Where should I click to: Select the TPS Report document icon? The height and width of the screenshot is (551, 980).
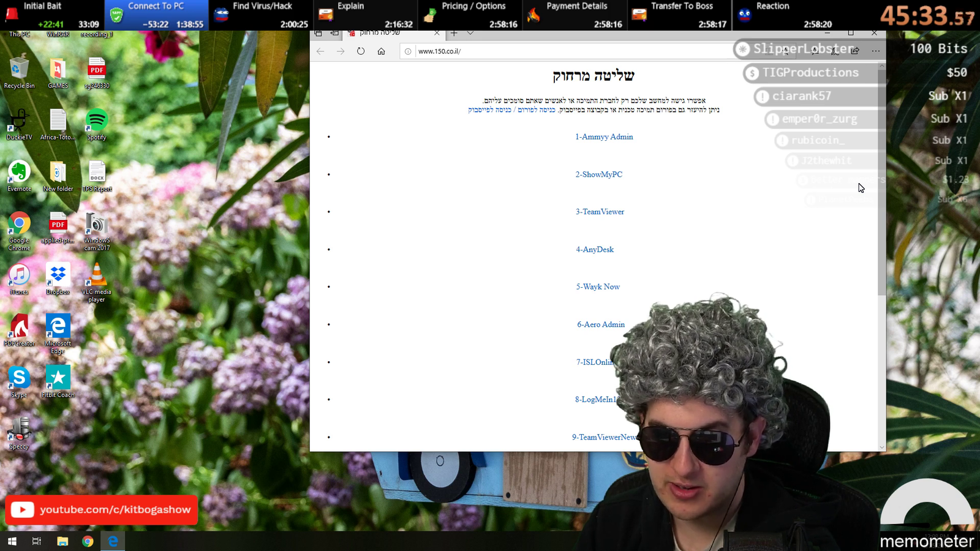click(97, 175)
